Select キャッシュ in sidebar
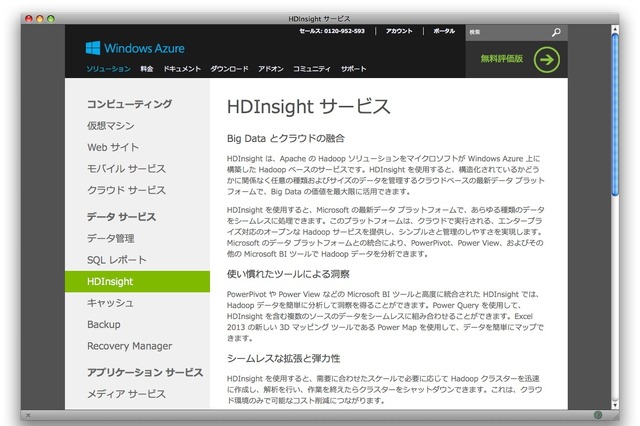Screen dimensions: 640x426 pos(110,303)
